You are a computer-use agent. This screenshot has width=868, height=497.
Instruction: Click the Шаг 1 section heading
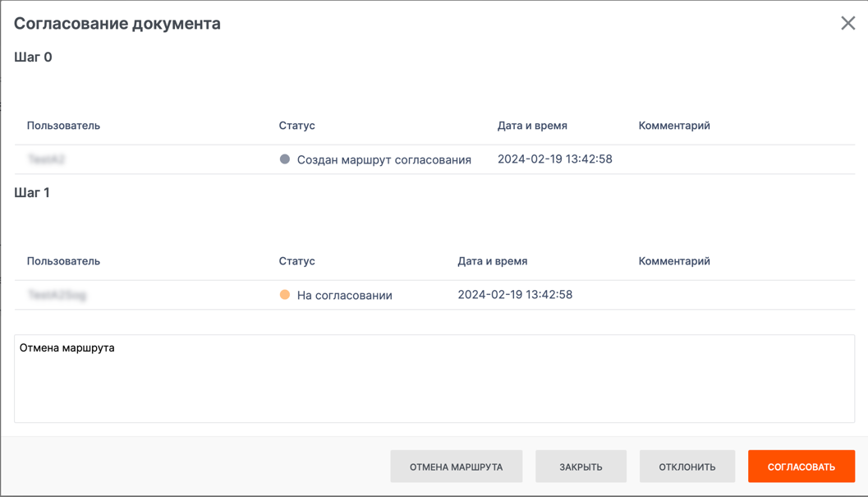32,193
